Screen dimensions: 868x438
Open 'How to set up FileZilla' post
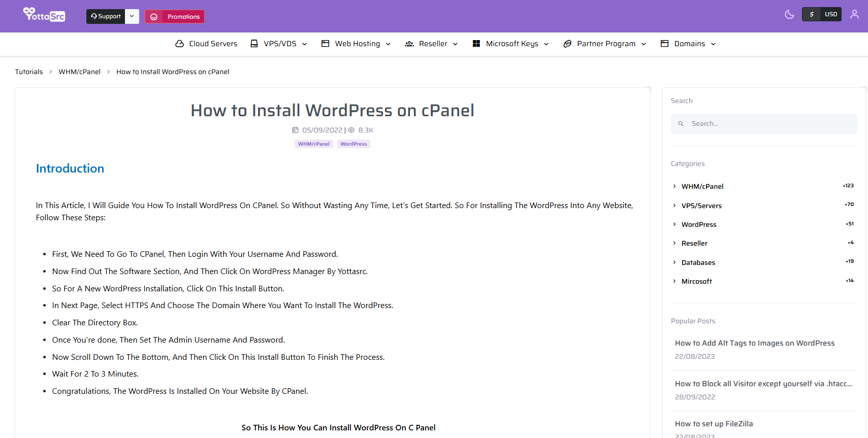[714, 424]
